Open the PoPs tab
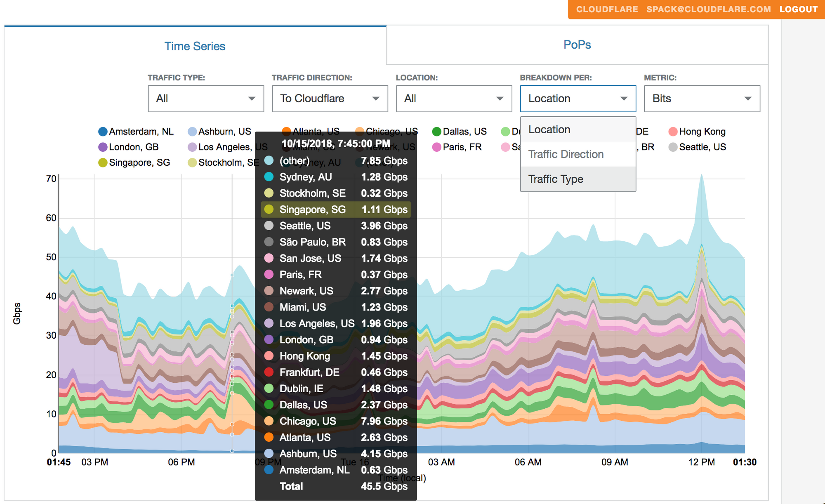The image size is (825, 504). [577, 45]
